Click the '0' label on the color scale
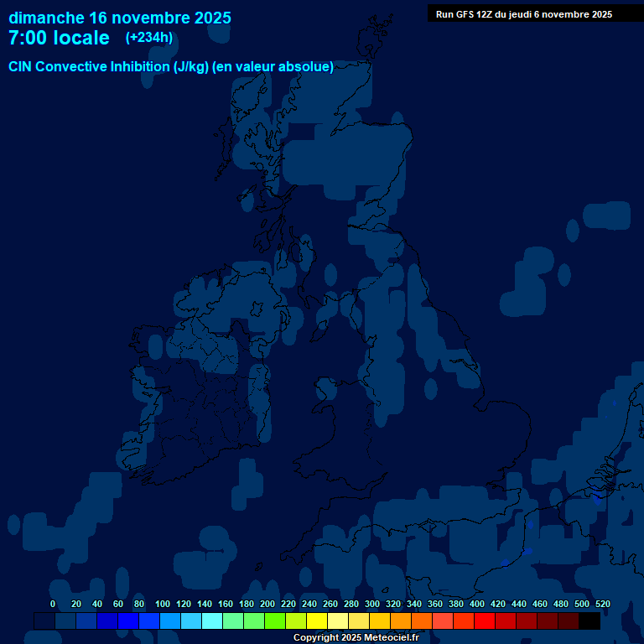The image size is (644, 644). click(x=53, y=604)
